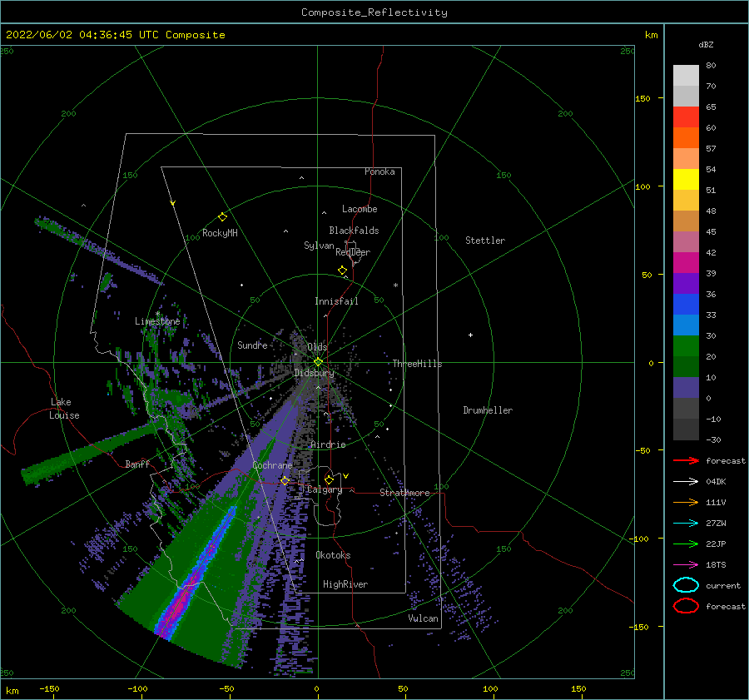
Task: Click the HighRiver city label
Action: pos(345,584)
